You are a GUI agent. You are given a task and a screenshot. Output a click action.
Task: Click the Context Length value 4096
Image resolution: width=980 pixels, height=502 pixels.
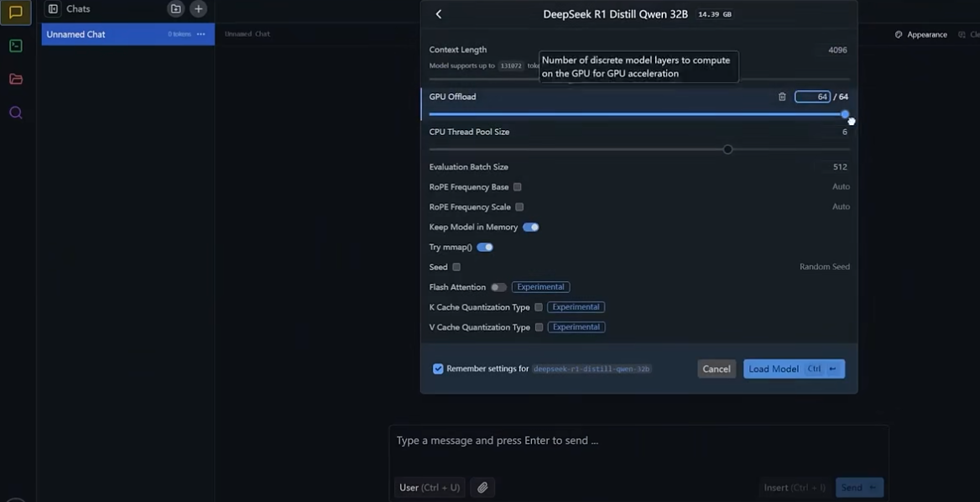pos(837,50)
